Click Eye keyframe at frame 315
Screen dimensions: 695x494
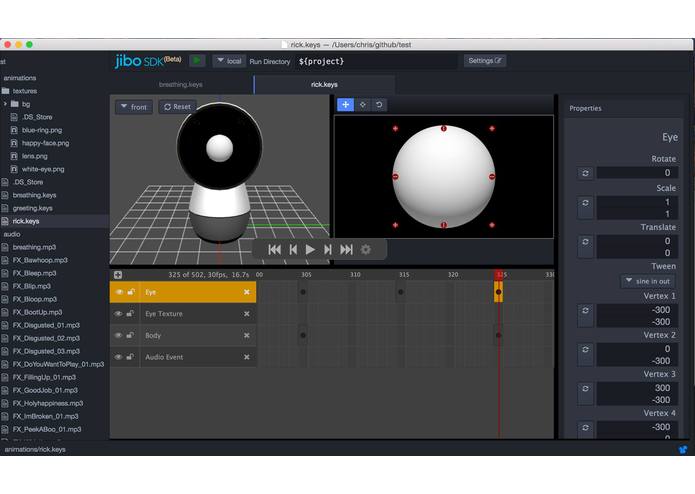401,292
